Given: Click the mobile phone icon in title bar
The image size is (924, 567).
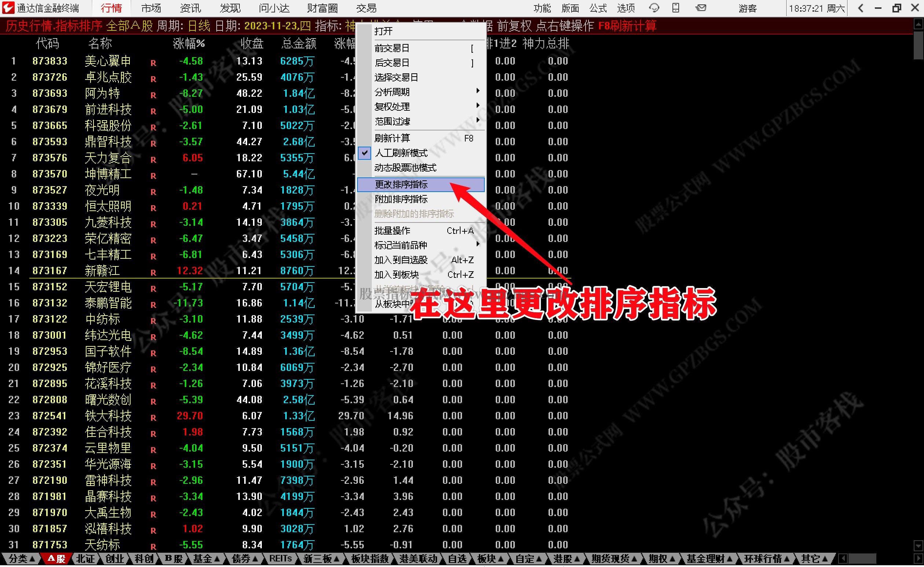Looking at the screenshot, I should tap(676, 8).
